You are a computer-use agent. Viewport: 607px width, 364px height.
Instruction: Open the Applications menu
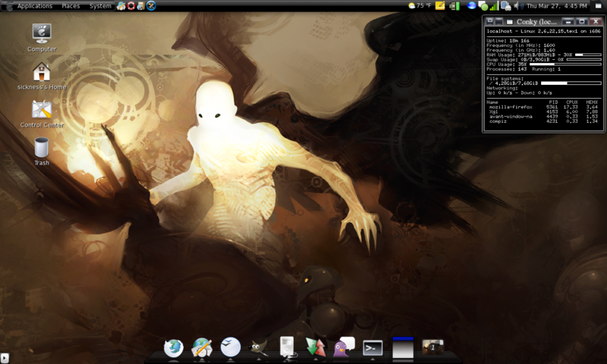tap(34, 6)
